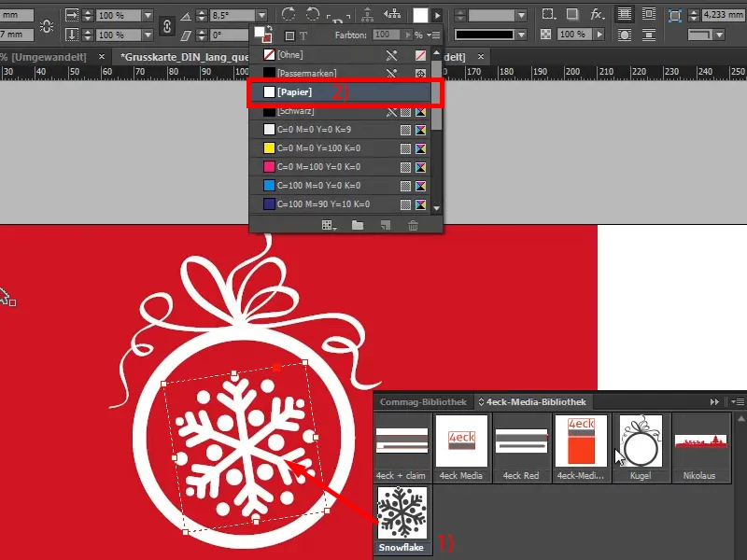
Task: Click the rotation angle icon beside 8,5°
Action: pos(186,16)
